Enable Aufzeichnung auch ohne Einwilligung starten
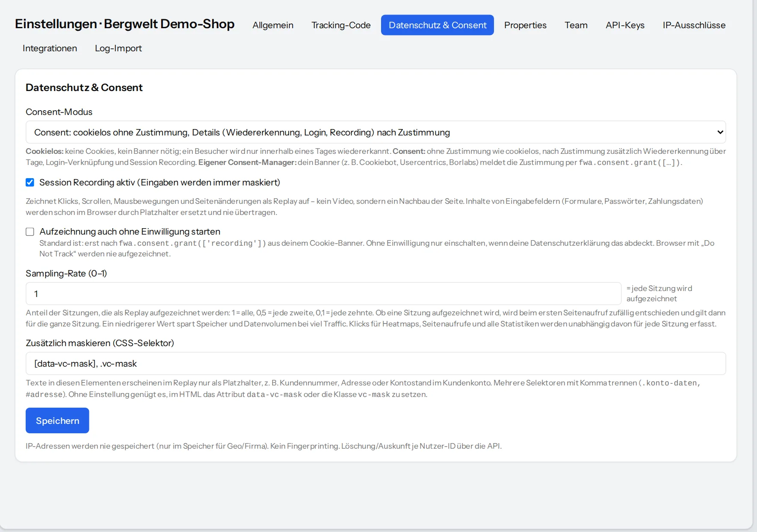The width and height of the screenshot is (757, 532). point(30,232)
